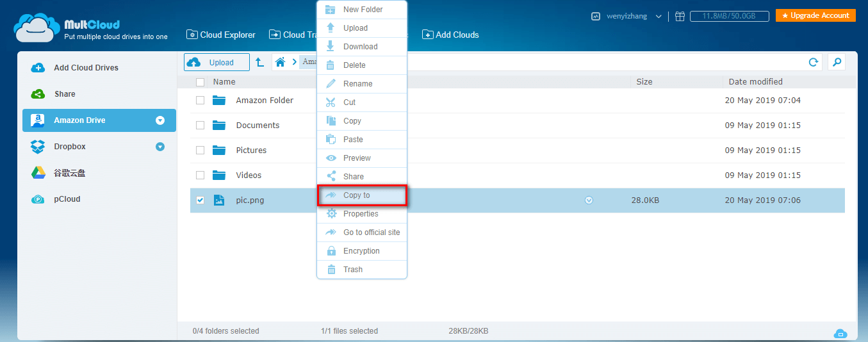Click the 1/1 files selected status
Image resolution: width=868 pixels, height=342 pixels.
click(349, 331)
